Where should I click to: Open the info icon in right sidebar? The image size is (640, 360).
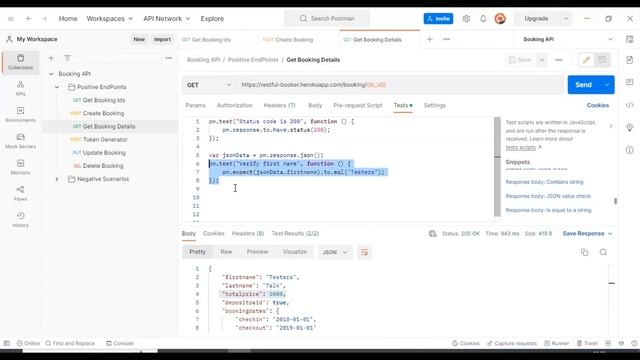[x=629, y=150]
